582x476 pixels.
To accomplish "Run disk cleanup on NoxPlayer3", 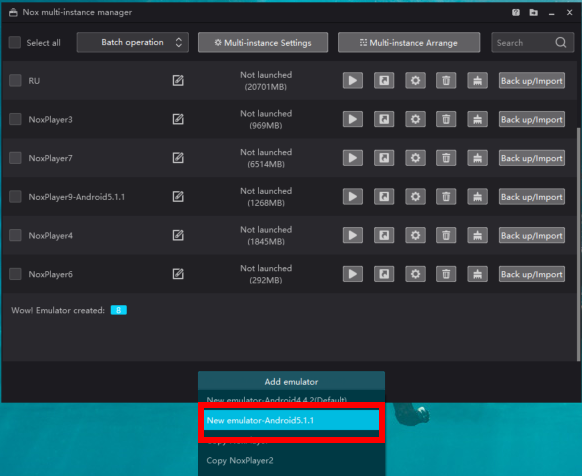I will pos(477,119).
